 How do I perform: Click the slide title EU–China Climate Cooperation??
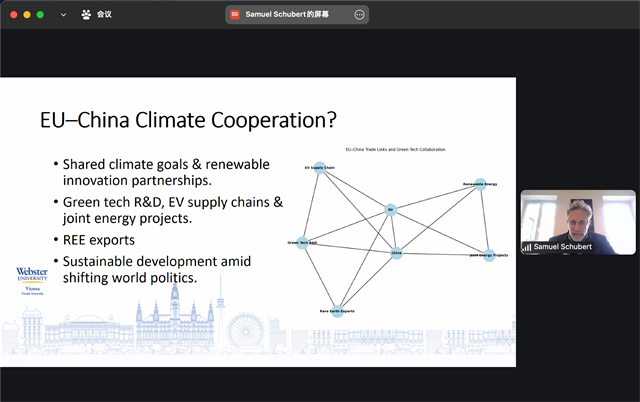click(188, 120)
